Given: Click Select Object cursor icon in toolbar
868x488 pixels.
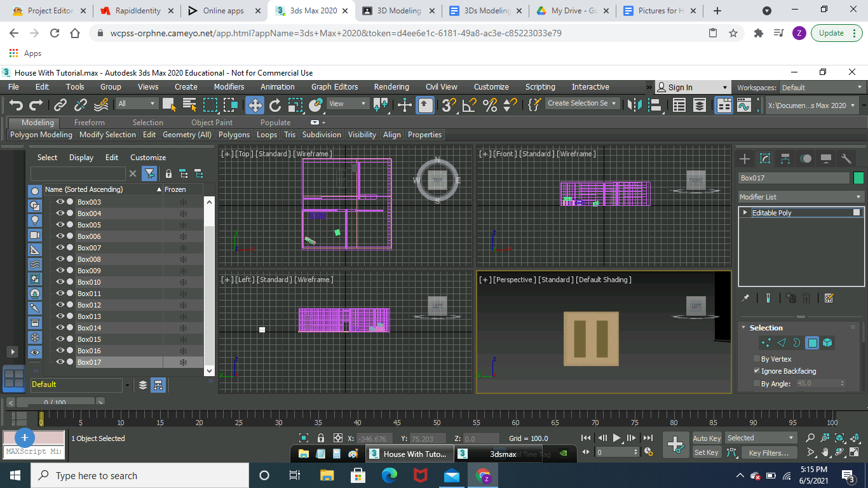Looking at the screenshot, I should point(169,105).
